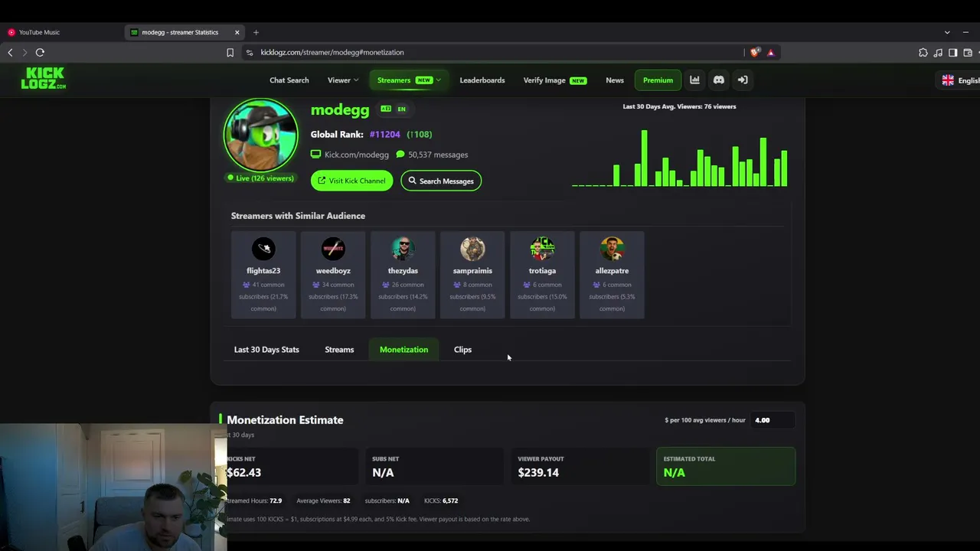Click the login arrow icon in navbar
Image resolution: width=980 pixels, height=551 pixels.
[x=743, y=80]
